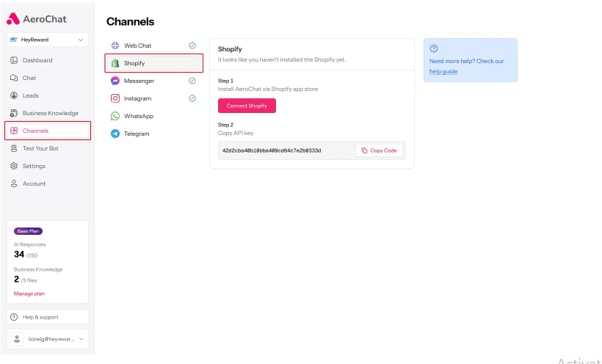Select the Shopify channel
Screen dimensions: 602x364
(153, 63)
